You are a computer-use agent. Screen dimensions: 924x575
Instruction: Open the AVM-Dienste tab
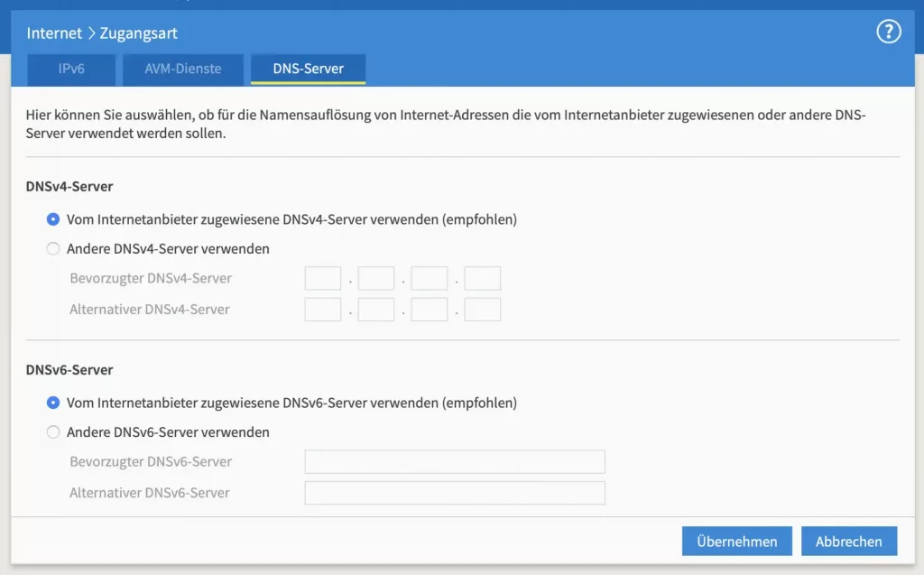pyautogui.click(x=183, y=69)
